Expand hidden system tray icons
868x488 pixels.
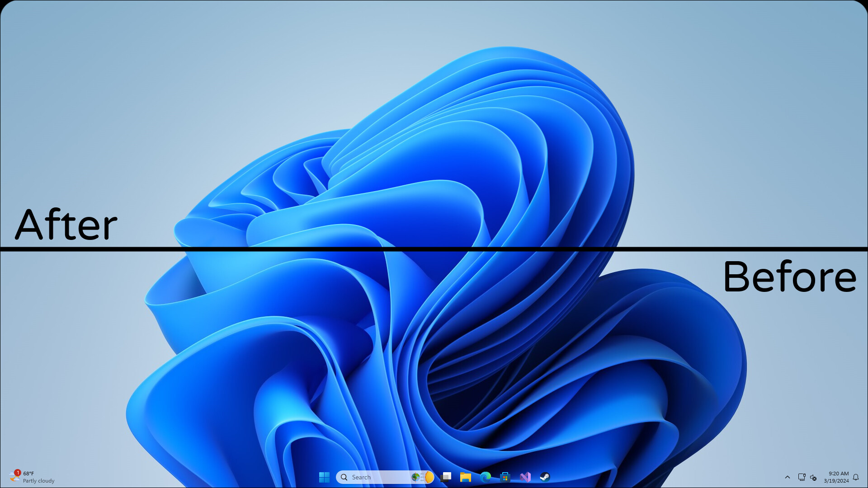tap(788, 478)
